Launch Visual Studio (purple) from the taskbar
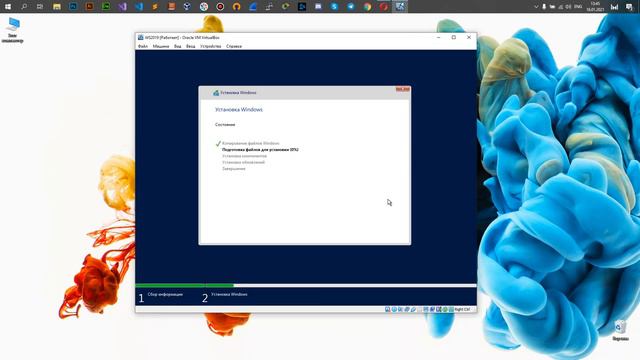 pyautogui.click(x=122, y=7)
